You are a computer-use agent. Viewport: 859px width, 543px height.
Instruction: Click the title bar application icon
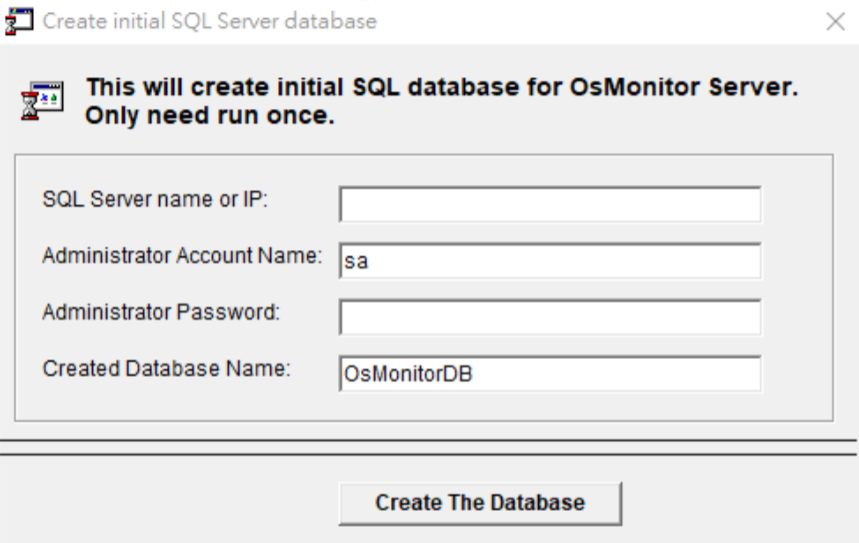(x=19, y=22)
